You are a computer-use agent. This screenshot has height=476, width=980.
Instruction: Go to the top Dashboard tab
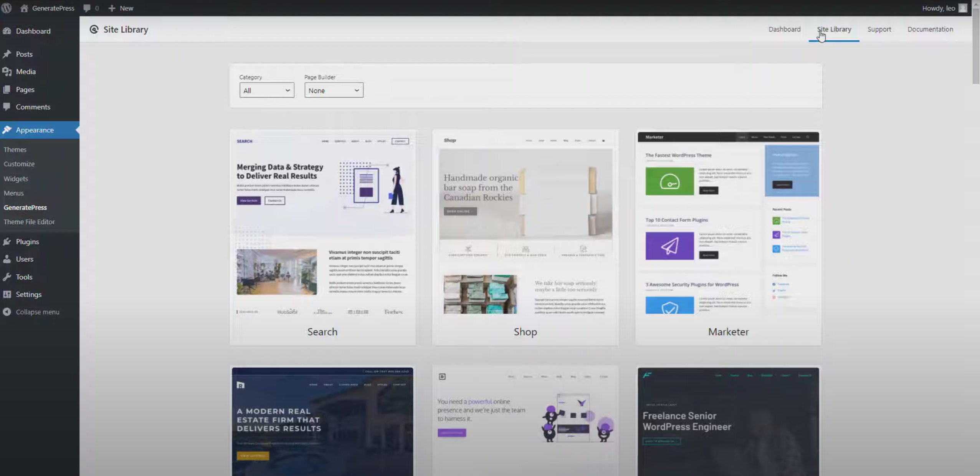point(784,29)
